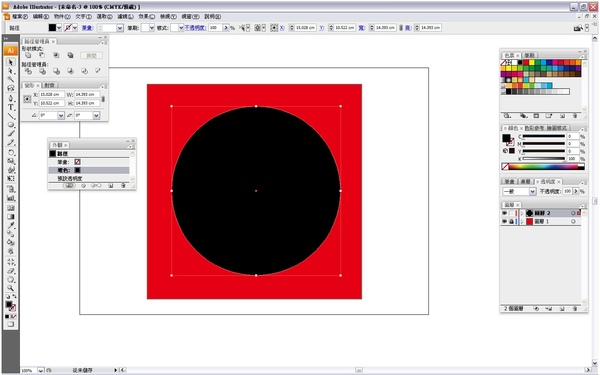The image size is (600, 375).
Task: Click target circle of top layer
Action: (x=573, y=213)
